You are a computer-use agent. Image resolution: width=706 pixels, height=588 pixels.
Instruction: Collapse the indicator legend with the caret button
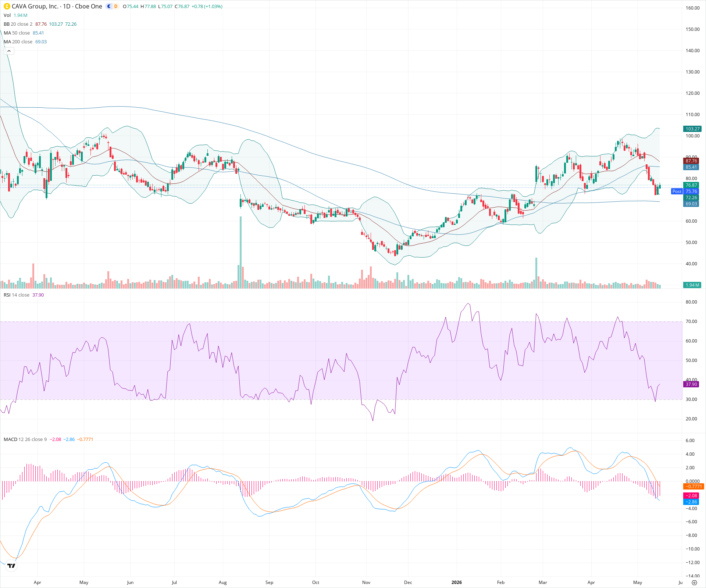coord(9,51)
